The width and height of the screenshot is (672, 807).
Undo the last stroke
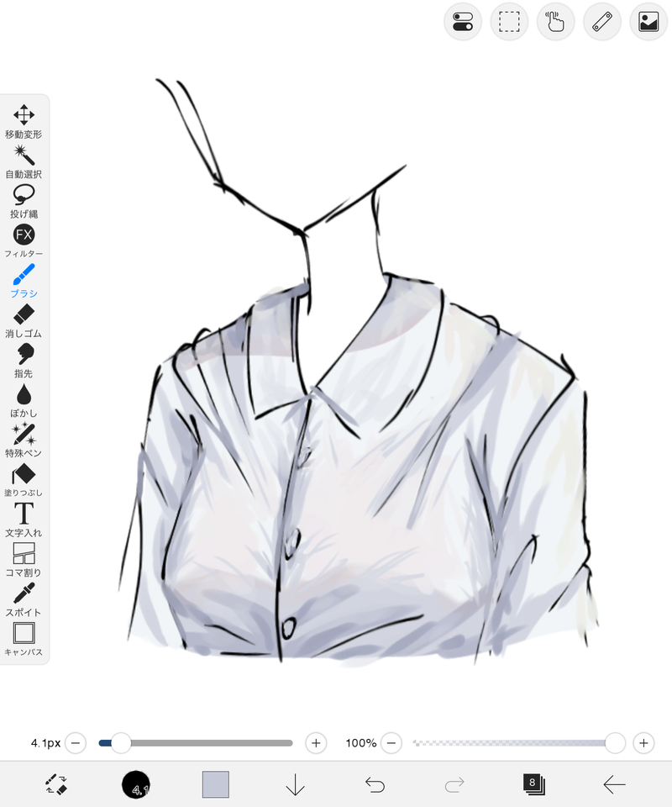tap(375, 785)
